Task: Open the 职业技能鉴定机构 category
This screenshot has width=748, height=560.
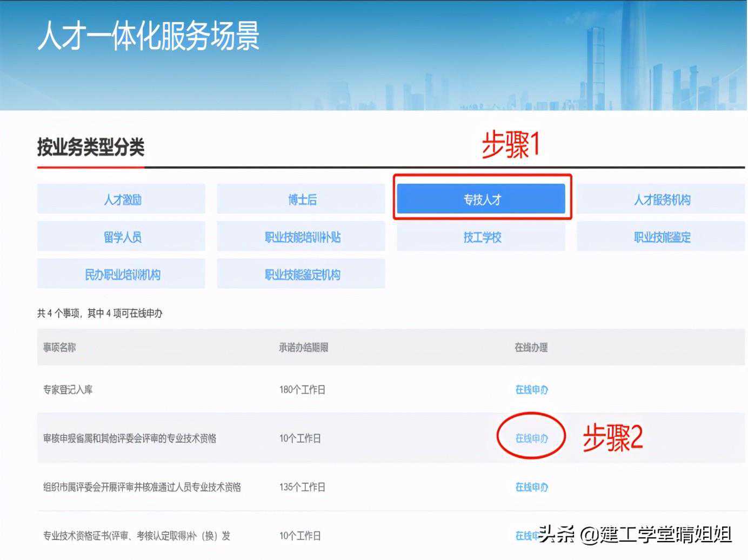Action: [x=301, y=274]
